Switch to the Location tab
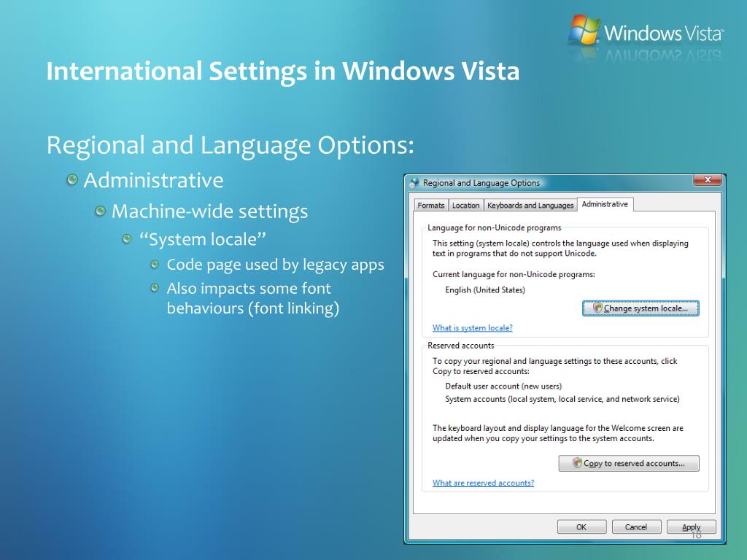Screen dimensions: 747x560 click(465, 205)
